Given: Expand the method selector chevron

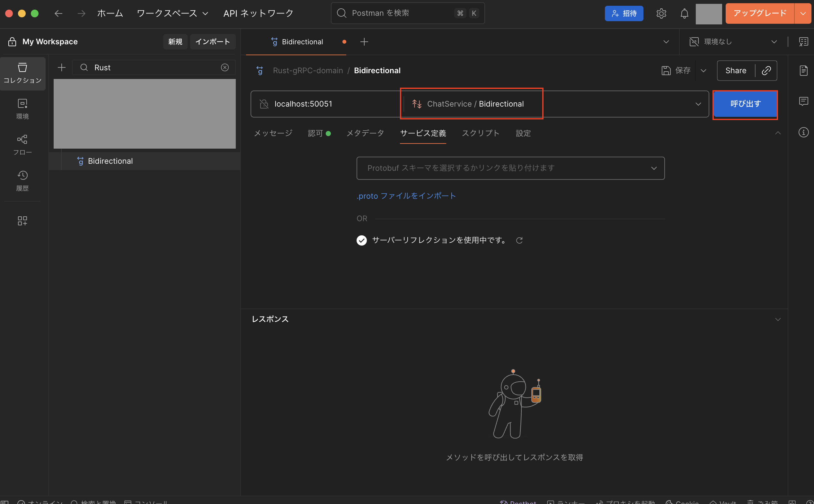Looking at the screenshot, I should 698,104.
